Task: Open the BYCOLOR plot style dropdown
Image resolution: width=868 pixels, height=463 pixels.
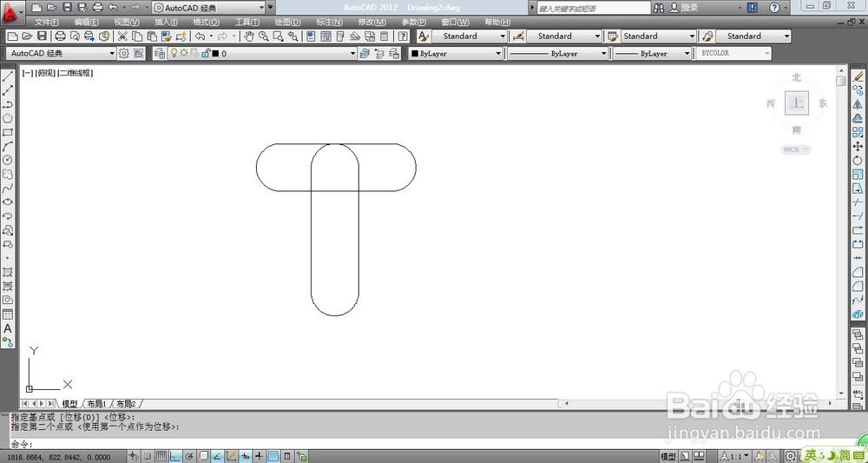Action: click(733, 53)
